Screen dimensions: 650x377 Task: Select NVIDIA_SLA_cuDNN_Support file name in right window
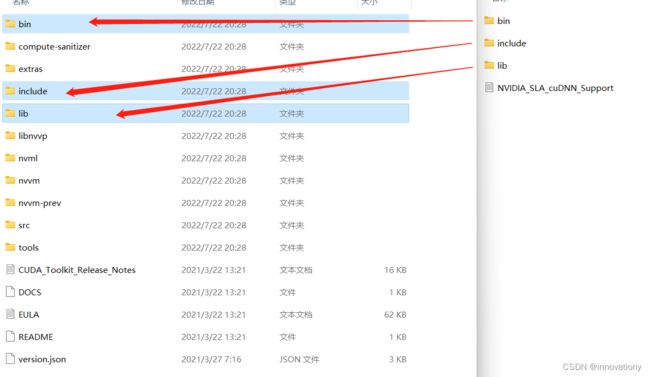pos(555,88)
